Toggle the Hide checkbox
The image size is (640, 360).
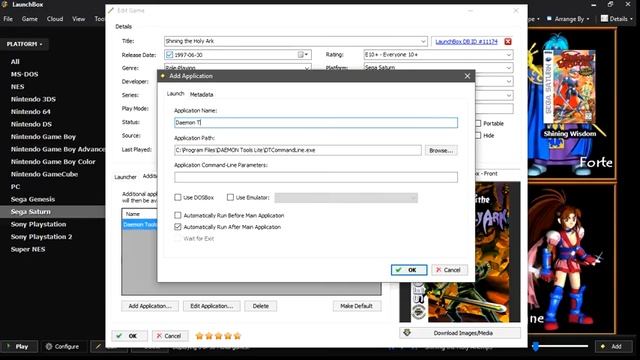[478, 135]
